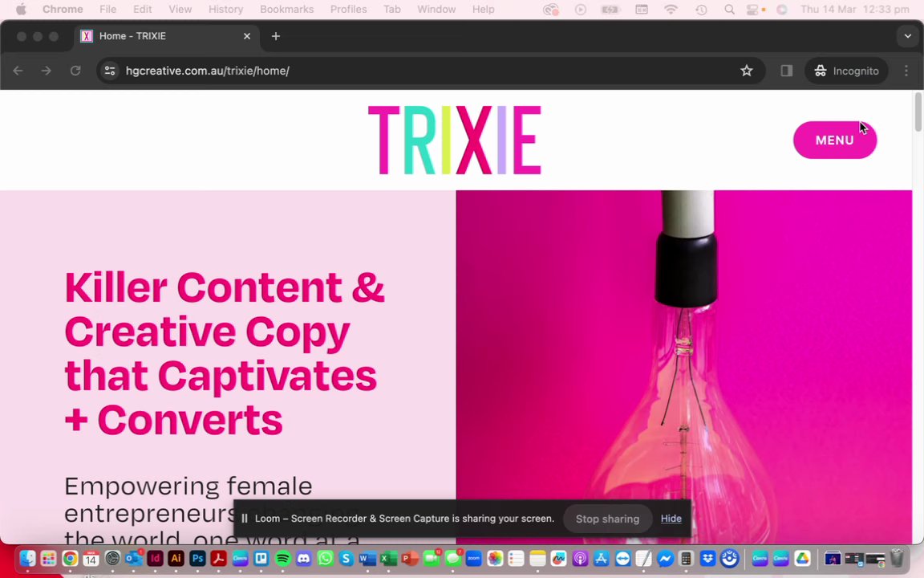Open Finder from the dock
Screen dimensions: 924x578
click(27, 558)
